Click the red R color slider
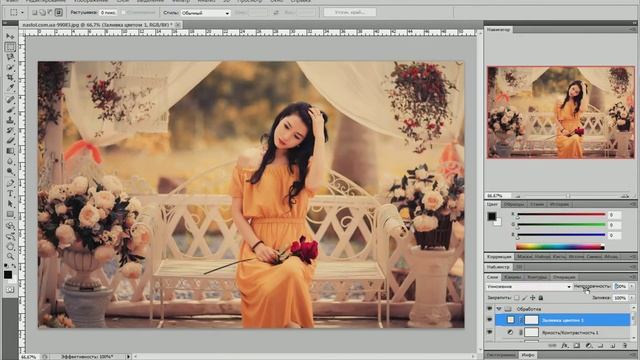The image size is (640, 360). click(x=560, y=214)
